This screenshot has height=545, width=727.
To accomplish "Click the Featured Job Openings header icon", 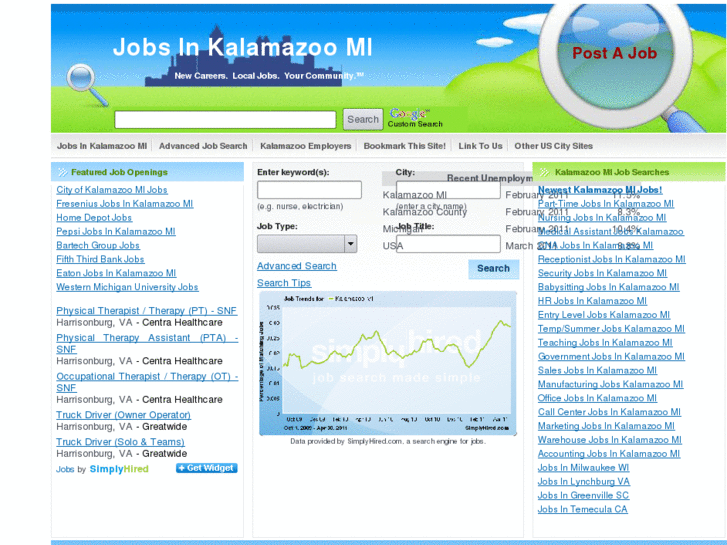I will click(62, 173).
